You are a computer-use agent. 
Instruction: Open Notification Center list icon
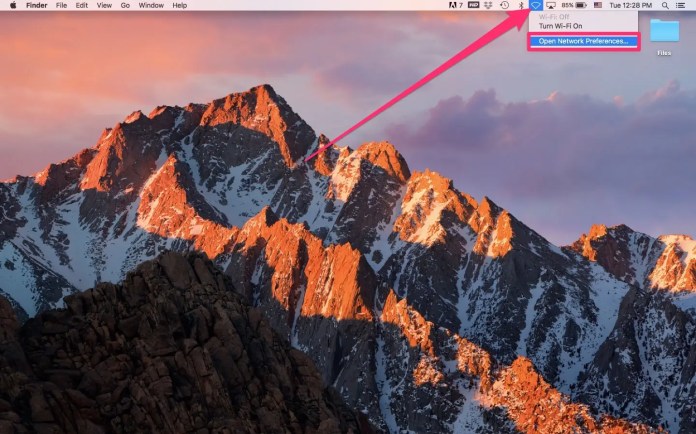(x=680, y=5)
